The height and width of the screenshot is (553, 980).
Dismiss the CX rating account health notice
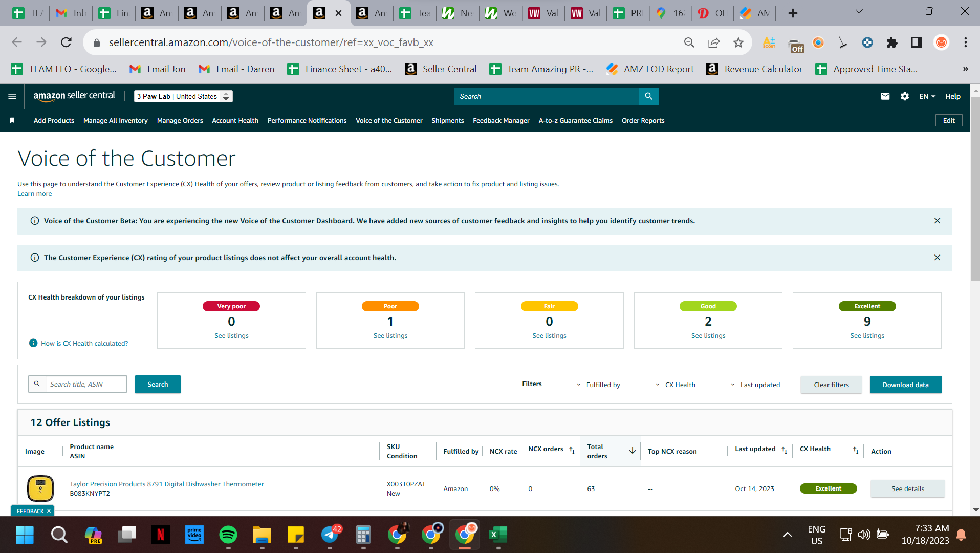click(937, 258)
